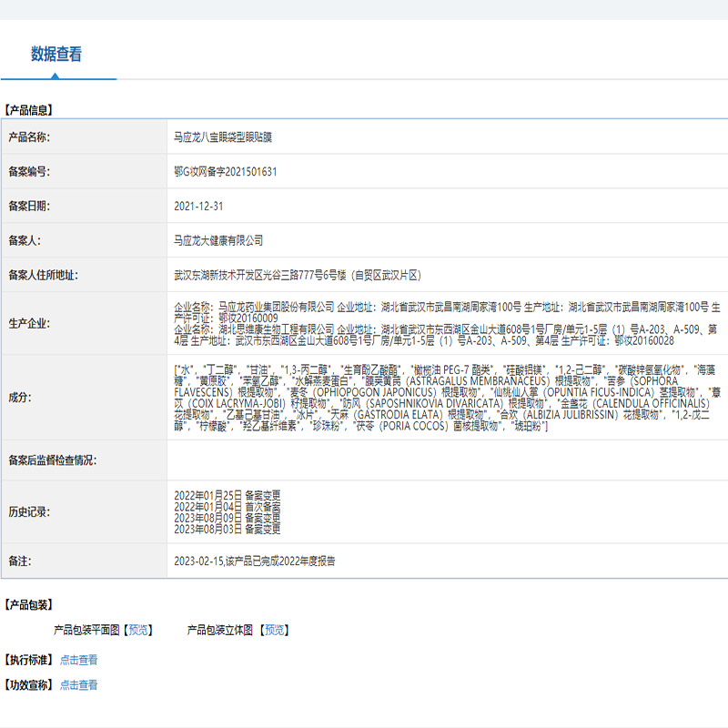
Task: Switch to the 数据查看 tab
Action: click(56, 55)
